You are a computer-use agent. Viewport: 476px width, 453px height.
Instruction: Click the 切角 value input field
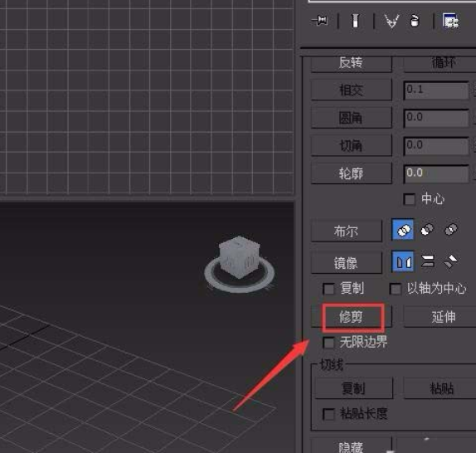tap(436, 146)
